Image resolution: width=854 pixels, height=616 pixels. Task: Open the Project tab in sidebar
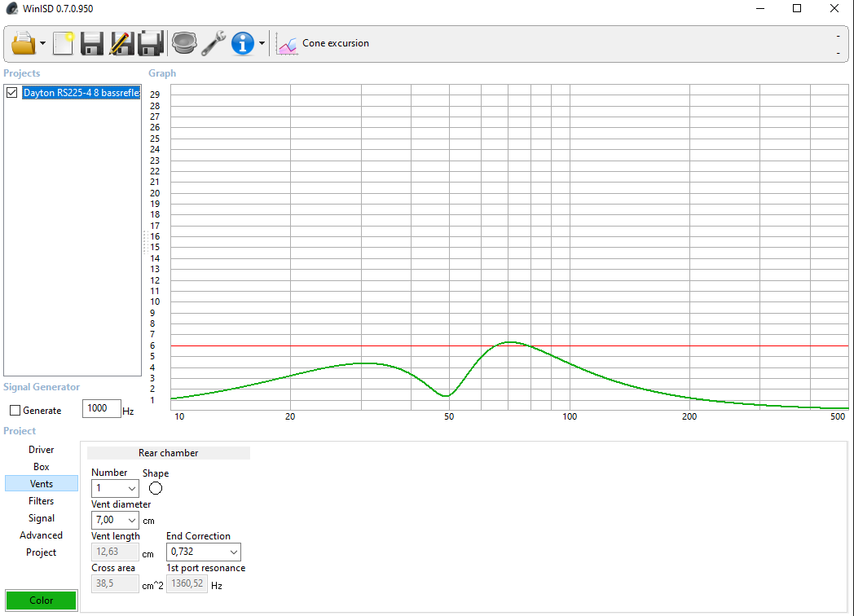(42, 552)
